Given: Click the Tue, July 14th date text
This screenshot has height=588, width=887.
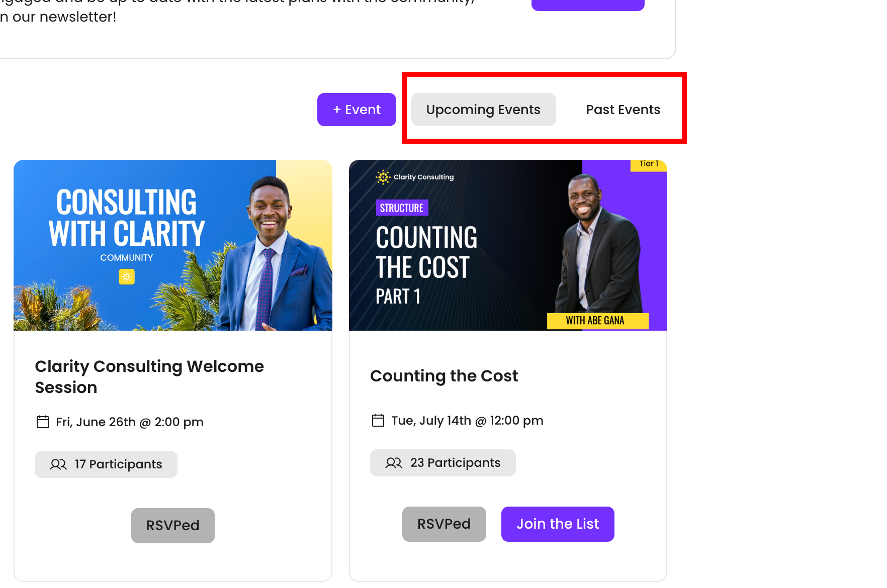Looking at the screenshot, I should coord(467,420).
